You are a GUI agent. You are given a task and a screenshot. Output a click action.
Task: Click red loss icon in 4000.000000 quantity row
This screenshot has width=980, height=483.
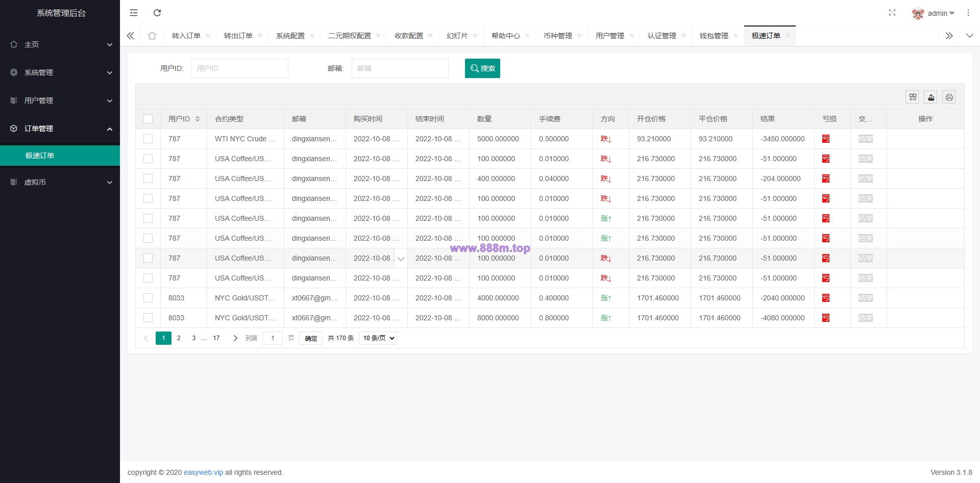tap(826, 298)
